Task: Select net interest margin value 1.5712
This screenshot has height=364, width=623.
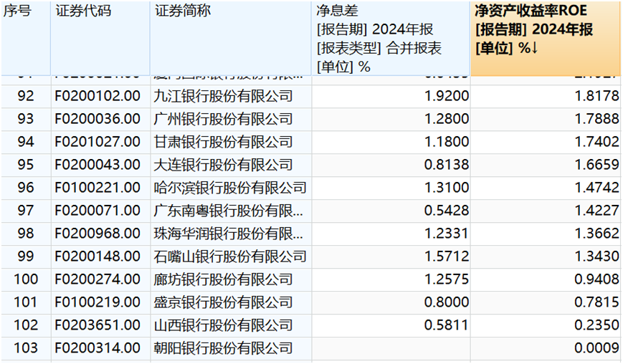Action: [x=447, y=257]
